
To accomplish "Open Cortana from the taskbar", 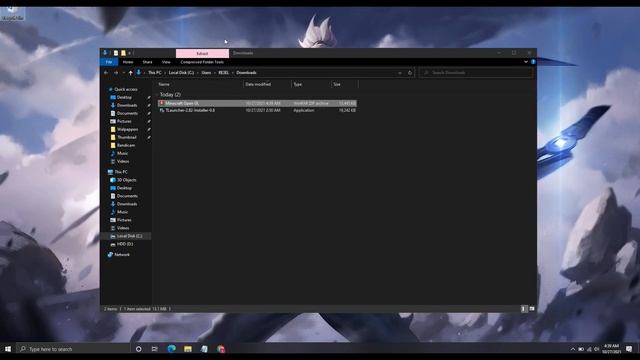I will (x=138, y=349).
